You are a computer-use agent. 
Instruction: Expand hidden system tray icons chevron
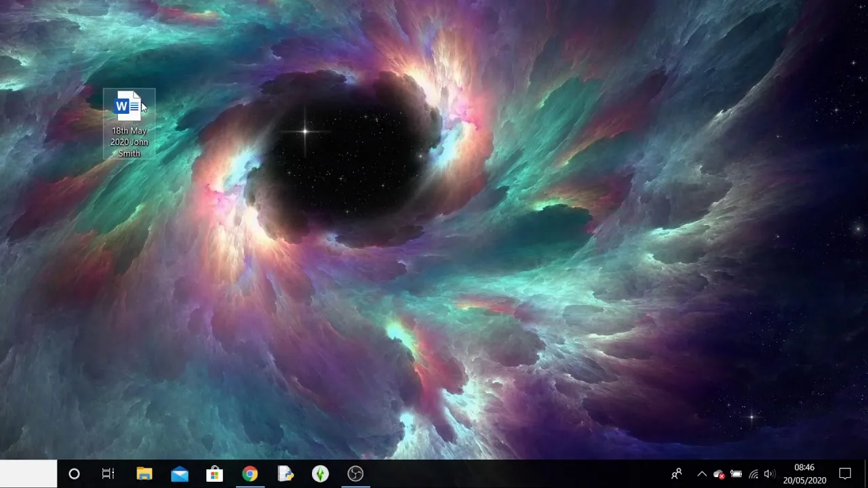702,474
